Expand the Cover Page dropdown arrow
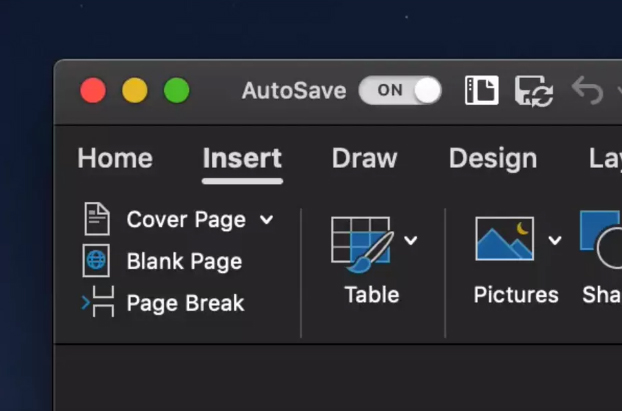The image size is (622, 411). 266,219
